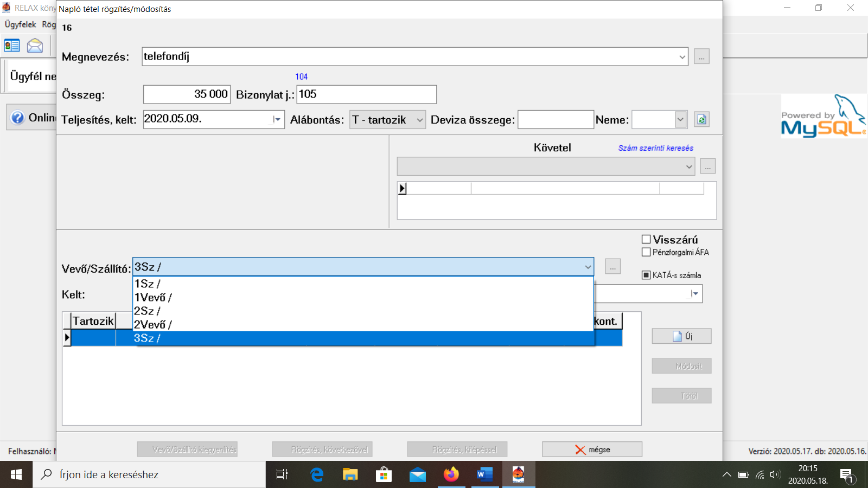
Task: Click the blue help question mark icon
Action: click(17, 118)
